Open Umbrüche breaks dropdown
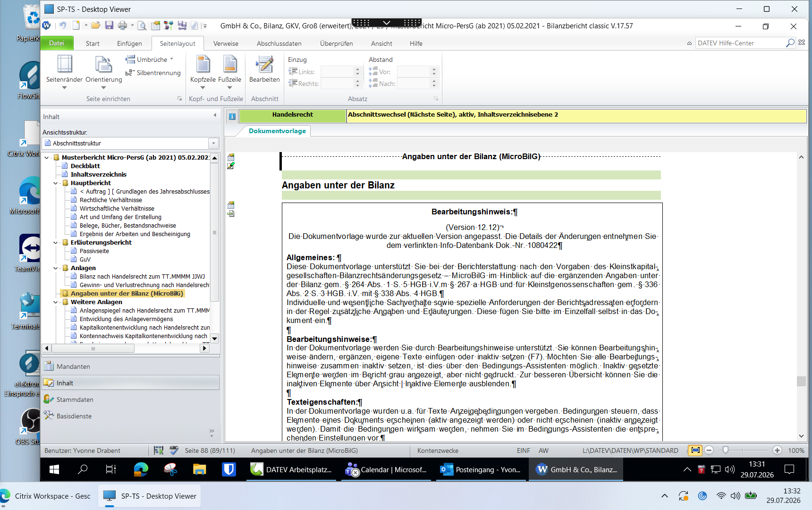Screen dimensions: 812x510 click(149, 59)
